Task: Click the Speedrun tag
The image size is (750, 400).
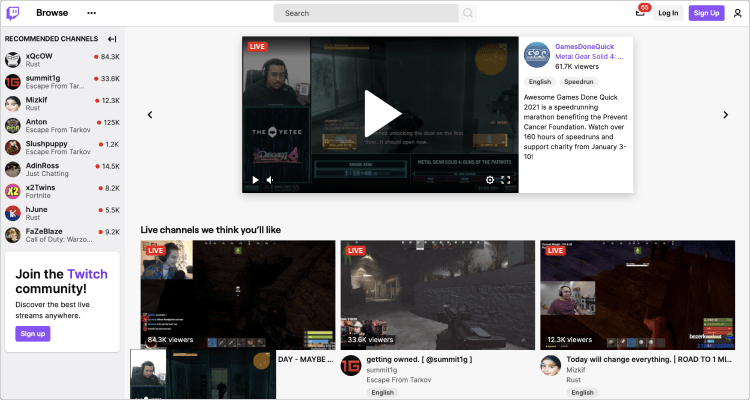Action: point(578,81)
